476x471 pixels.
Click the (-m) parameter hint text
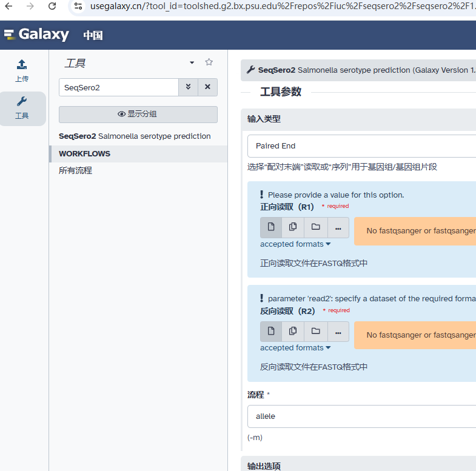[255, 438]
